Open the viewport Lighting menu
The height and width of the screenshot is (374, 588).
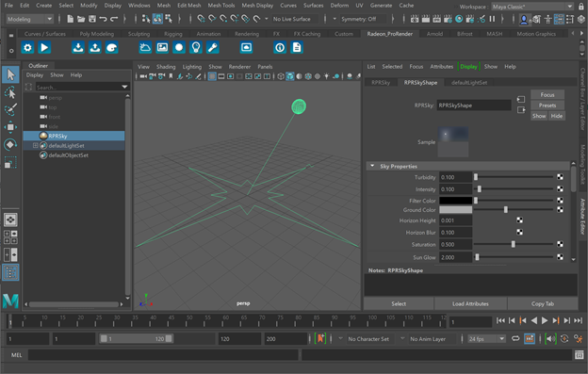point(191,67)
